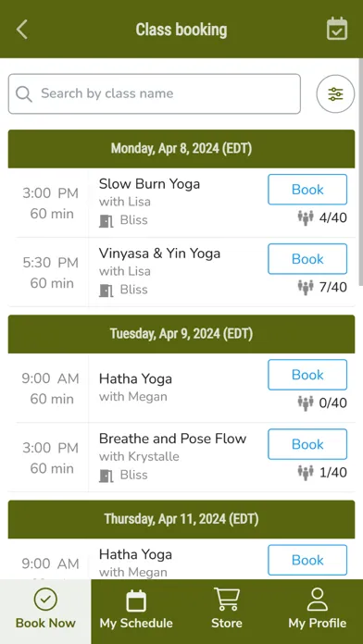Book Vinyasa & Yin Yoga at 5:30 PM

click(307, 259)
